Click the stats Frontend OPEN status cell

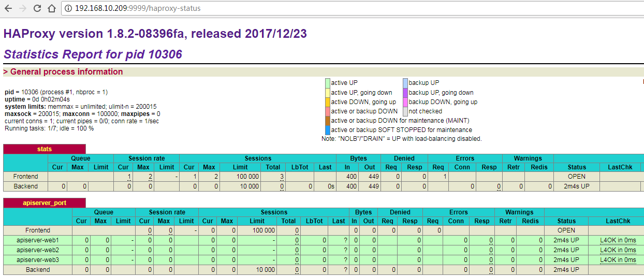[577, 177]
